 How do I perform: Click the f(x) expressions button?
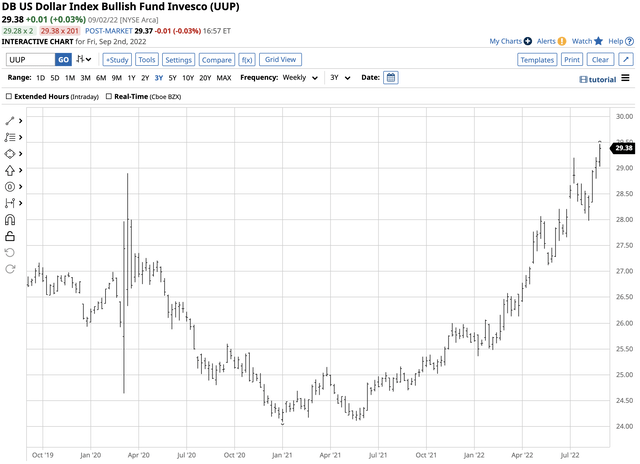coord(247,60)
